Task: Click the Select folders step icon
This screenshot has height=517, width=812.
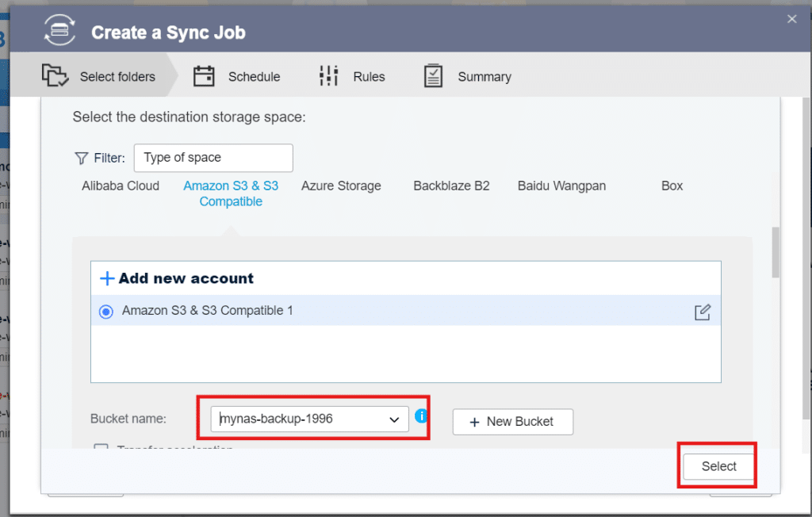Action: pyautogui.click(x=55, y=76)
